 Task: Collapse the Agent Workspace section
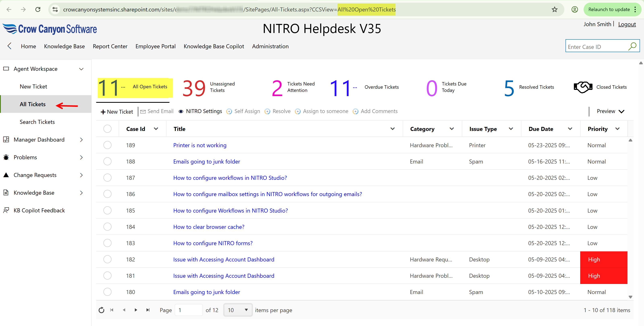point(81,69)
